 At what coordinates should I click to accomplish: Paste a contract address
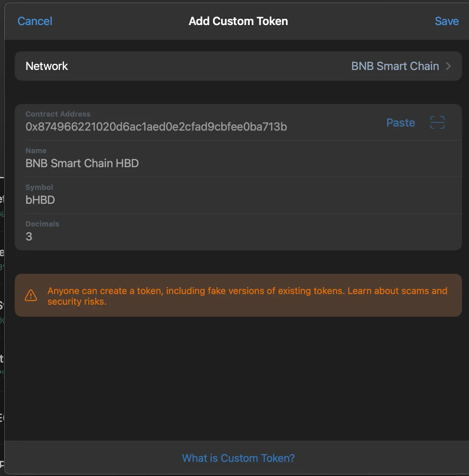click(x=400, y=123)
